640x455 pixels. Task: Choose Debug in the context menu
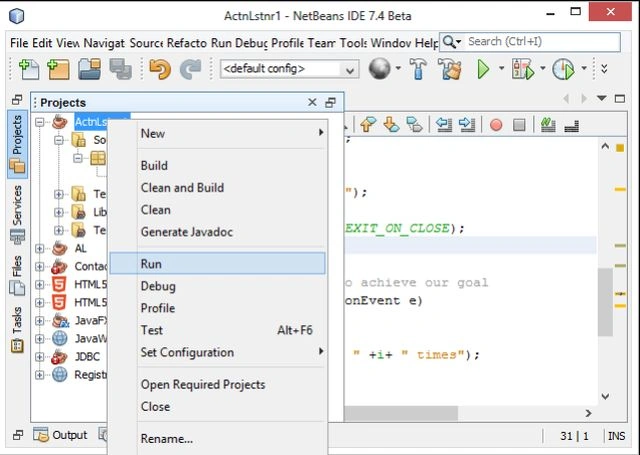[218, 286]
